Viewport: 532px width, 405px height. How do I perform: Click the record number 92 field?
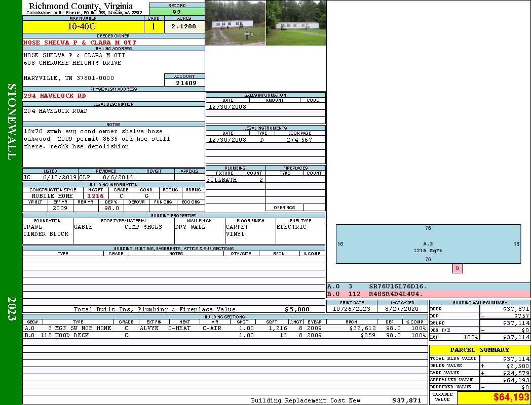point(177,12)
